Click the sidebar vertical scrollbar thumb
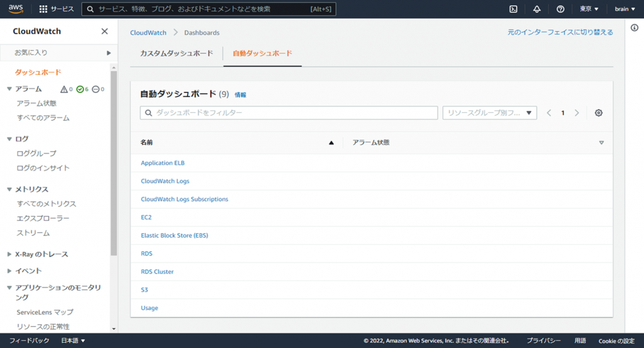This screenshot has width=644, height=348. (x=114, y=163)
